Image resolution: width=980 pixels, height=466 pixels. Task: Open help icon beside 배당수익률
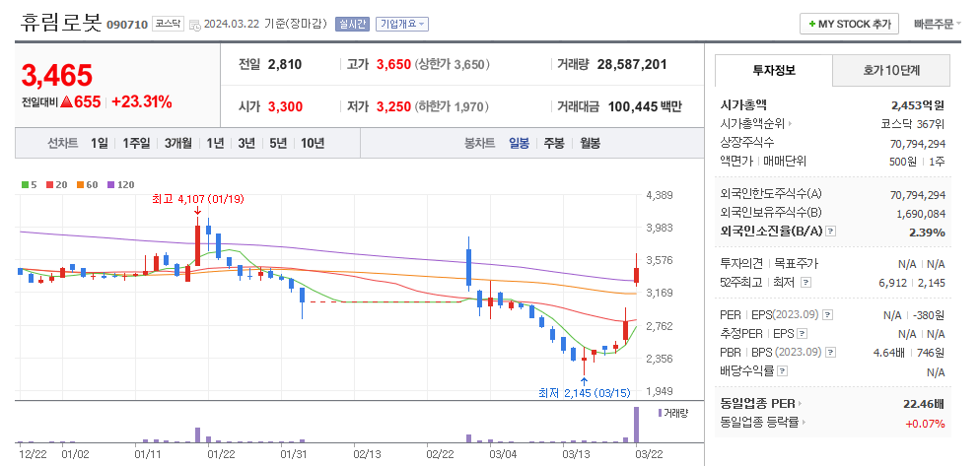[783, 371]
